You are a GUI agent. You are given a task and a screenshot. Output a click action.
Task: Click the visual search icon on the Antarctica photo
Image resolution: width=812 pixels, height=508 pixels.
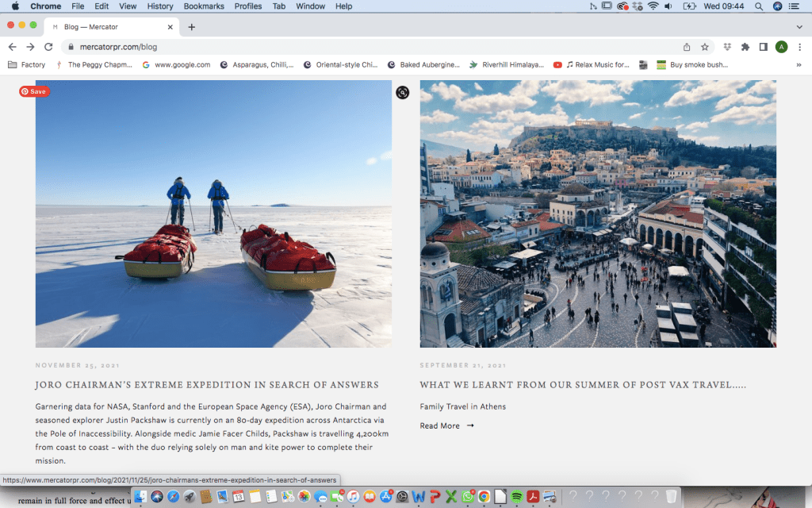[x=403, y=93]
